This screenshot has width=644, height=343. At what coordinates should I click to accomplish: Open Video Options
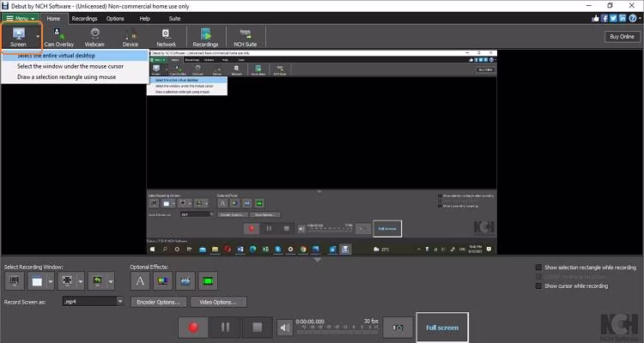tap(218, 302)
